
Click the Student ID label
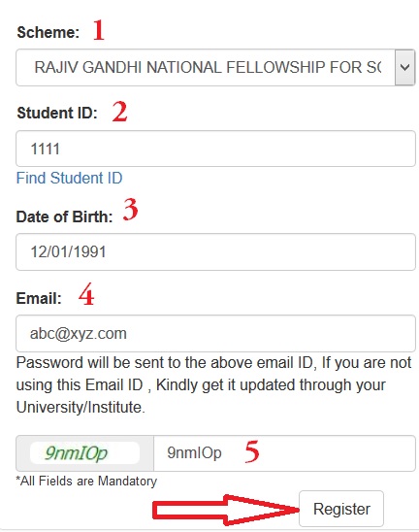click(57, 113)
